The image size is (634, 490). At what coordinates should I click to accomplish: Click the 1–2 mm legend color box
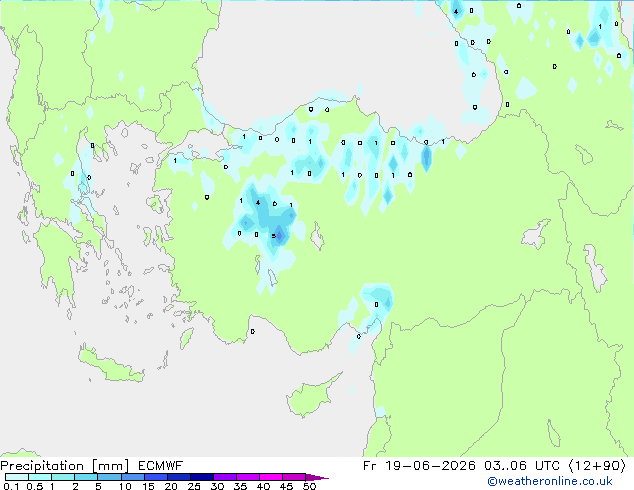(x=63, y=477)
